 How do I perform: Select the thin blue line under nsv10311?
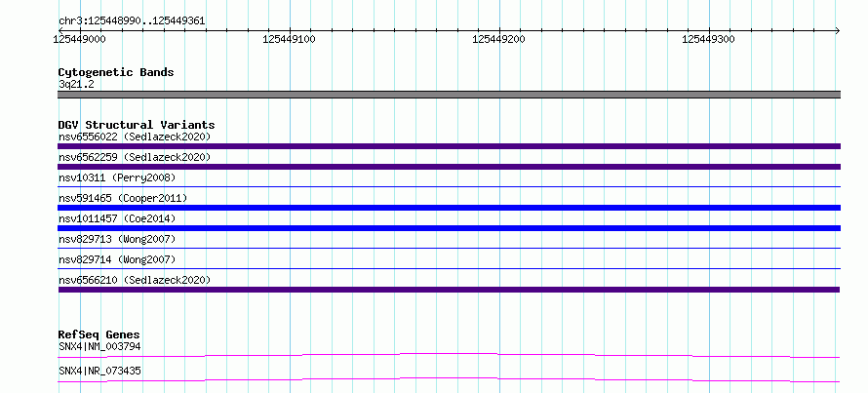pos(449,187)
